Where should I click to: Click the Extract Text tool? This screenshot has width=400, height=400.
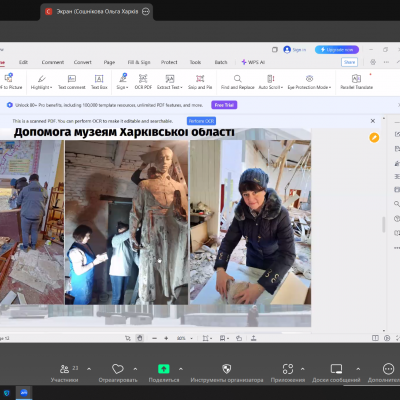coord(170,82)
